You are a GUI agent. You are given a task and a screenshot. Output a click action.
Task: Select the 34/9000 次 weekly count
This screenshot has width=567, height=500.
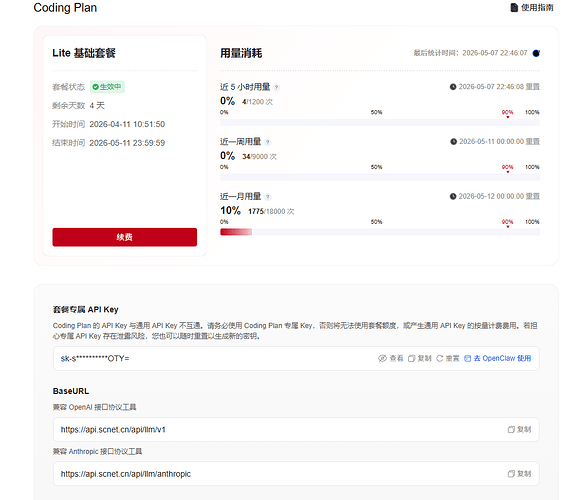click(x=259, y=157)
